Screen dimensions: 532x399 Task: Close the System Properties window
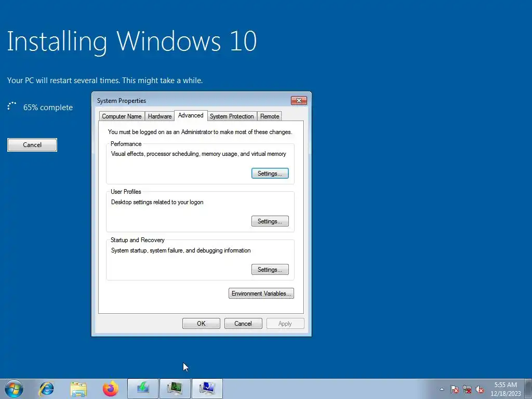[x=299, y=100]
